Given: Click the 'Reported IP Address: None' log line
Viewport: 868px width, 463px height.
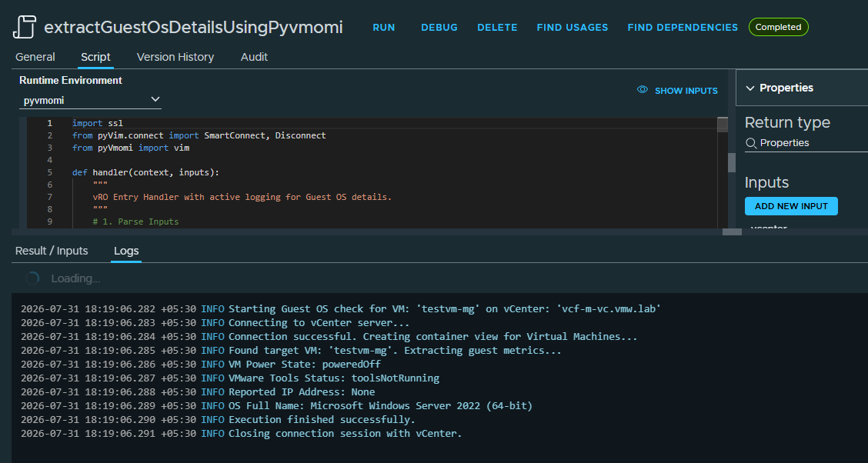Looking at the screenshot, I should point(198,392).
